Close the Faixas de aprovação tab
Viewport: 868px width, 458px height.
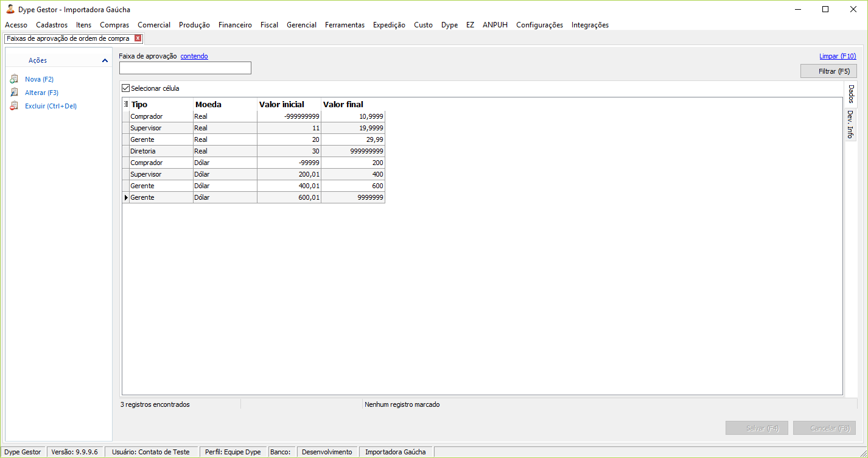pyautogui.click(x=138, y=38)
